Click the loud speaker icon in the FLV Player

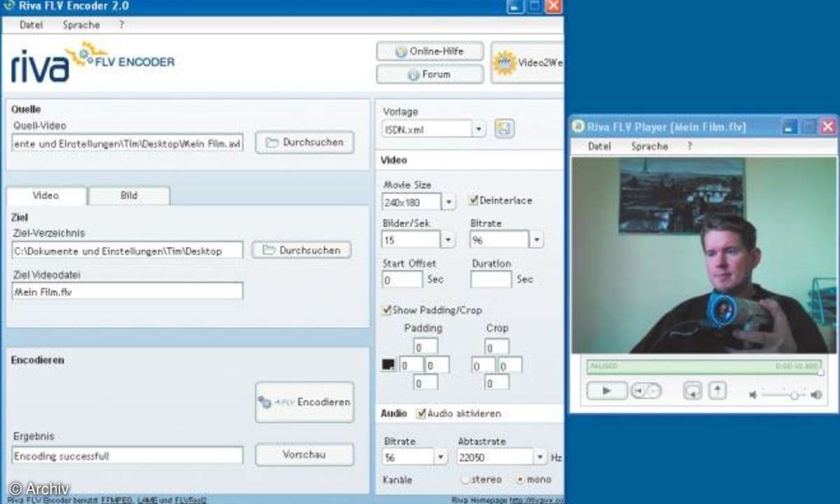point(816,395)
